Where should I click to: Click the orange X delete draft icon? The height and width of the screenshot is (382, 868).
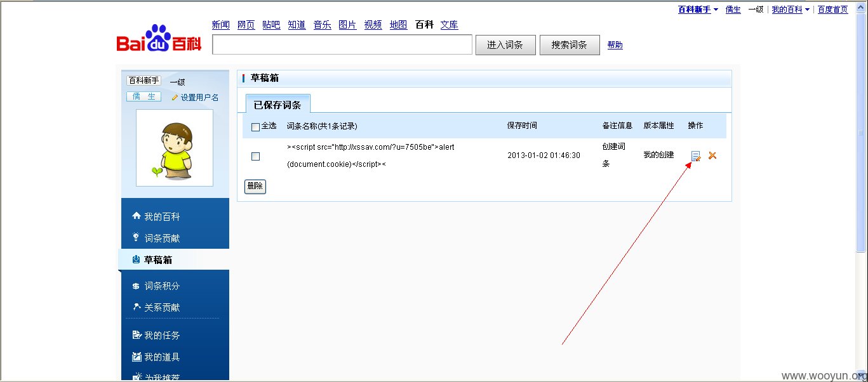[x=712, y=155]
